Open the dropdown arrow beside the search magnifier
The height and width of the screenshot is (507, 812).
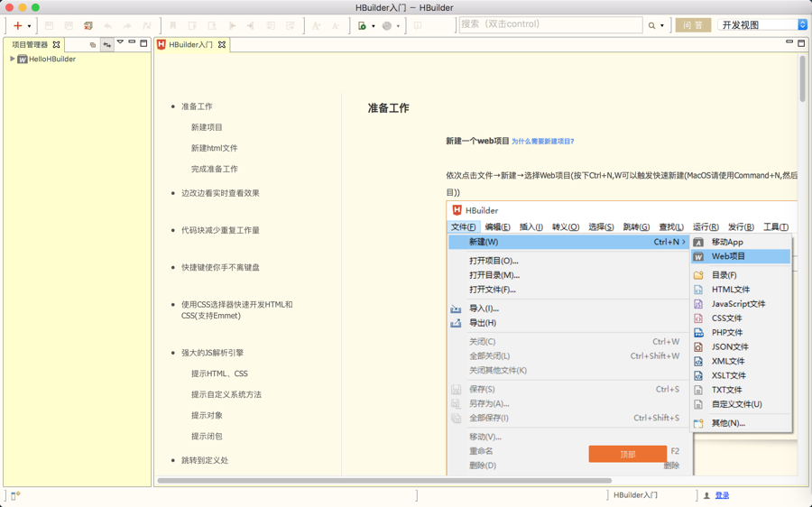click(662, 26)
